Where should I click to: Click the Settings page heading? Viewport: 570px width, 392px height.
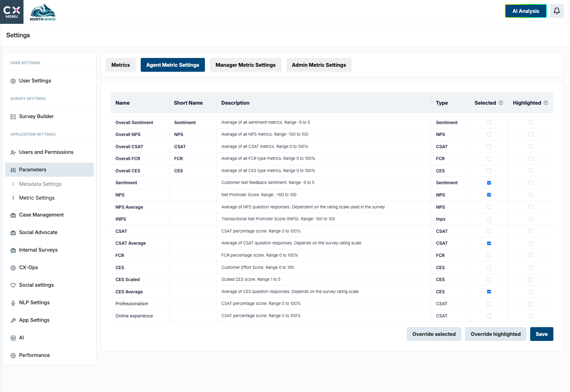18,35
